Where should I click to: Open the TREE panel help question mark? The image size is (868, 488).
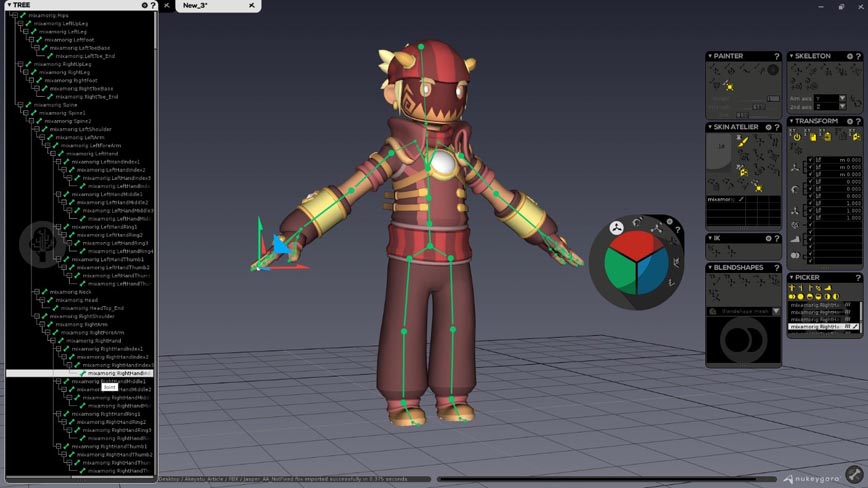pos(153,5)
